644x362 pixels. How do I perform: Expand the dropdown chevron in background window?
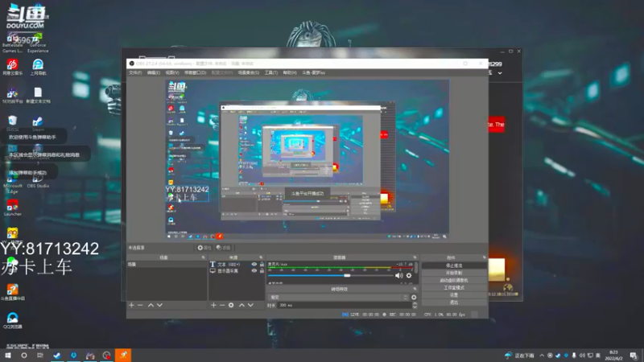tap(500, 73)
